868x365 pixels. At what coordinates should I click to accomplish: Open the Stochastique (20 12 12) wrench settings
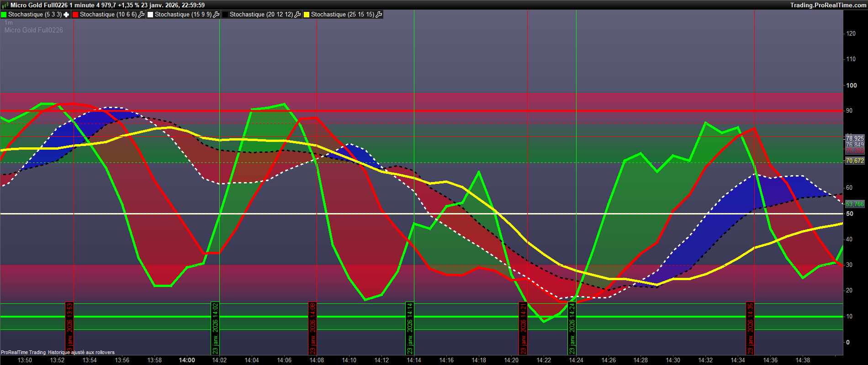click(x=297, y=15)
